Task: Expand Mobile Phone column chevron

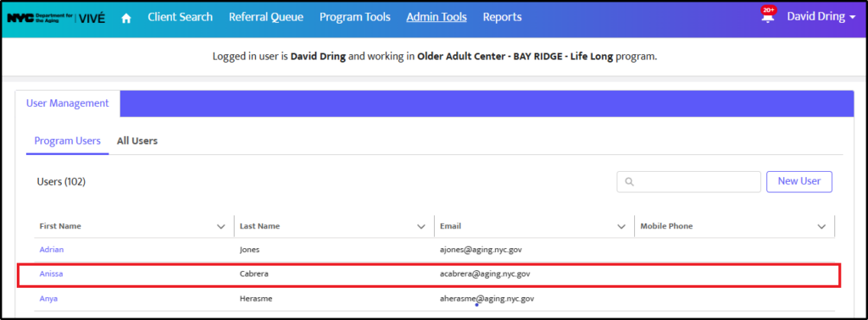Action: (x=822, y=227)
